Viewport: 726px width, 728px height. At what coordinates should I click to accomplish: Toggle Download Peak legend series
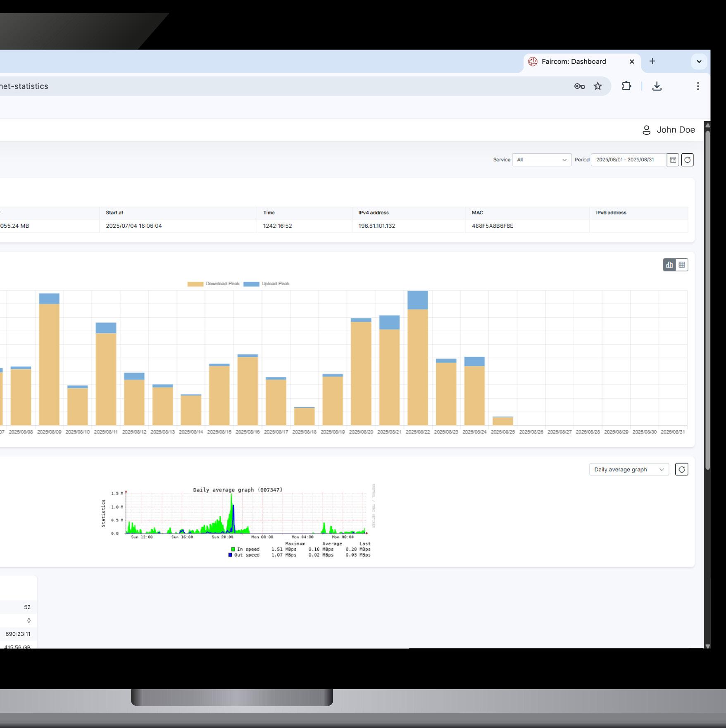tap(214, 284)
